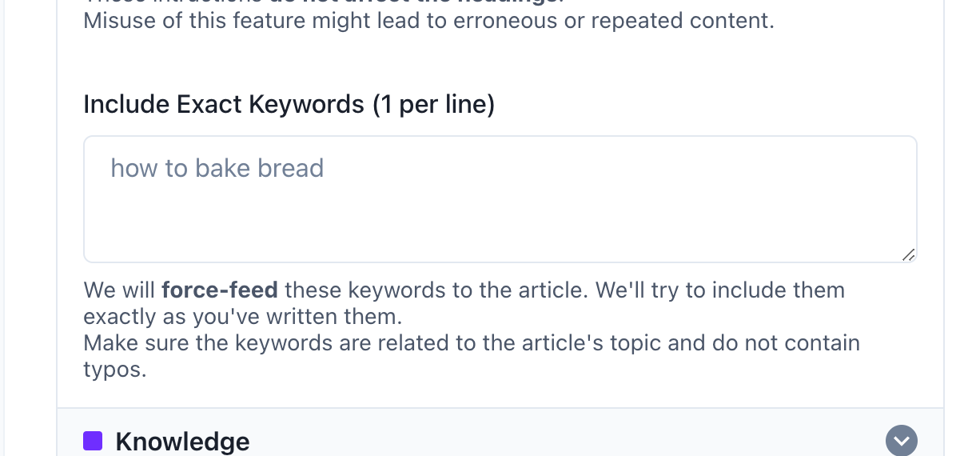Image resolution: width=980 pixels, height=456 pixels.
Task: Open the Knowledge section heading
Action: click(x=182, y=442)
